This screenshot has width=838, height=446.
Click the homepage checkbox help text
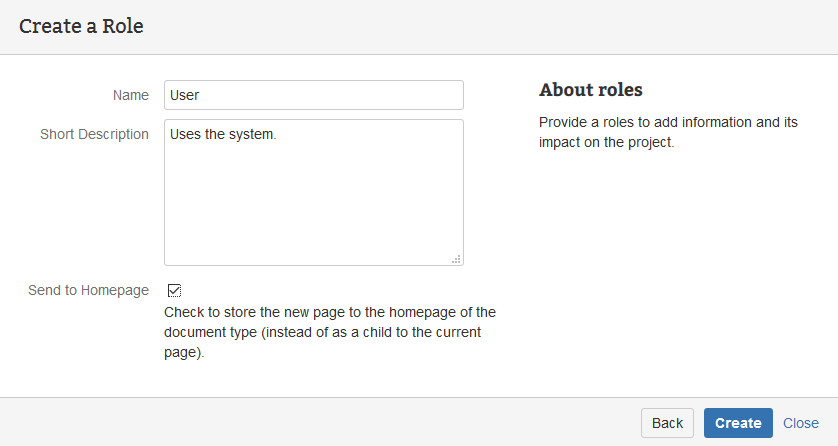coord(330,332)
